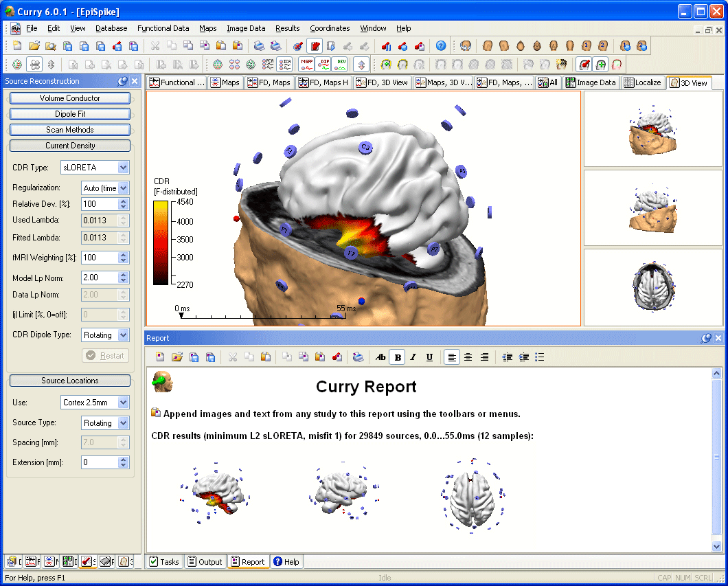Open the blue question mark help icon
Image resolution: width=728 pixels, height=586 pixels.
click(441, 46)
